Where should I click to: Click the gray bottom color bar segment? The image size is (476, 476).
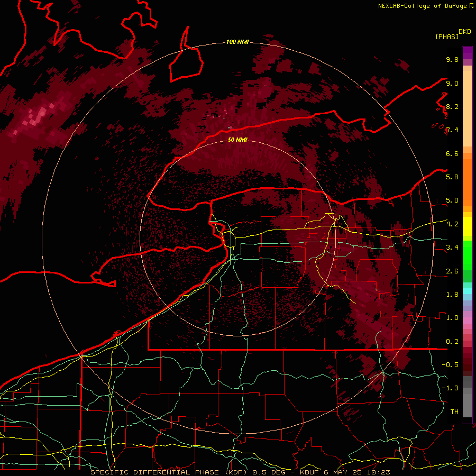pyautogui.click(x=467, y=398)
